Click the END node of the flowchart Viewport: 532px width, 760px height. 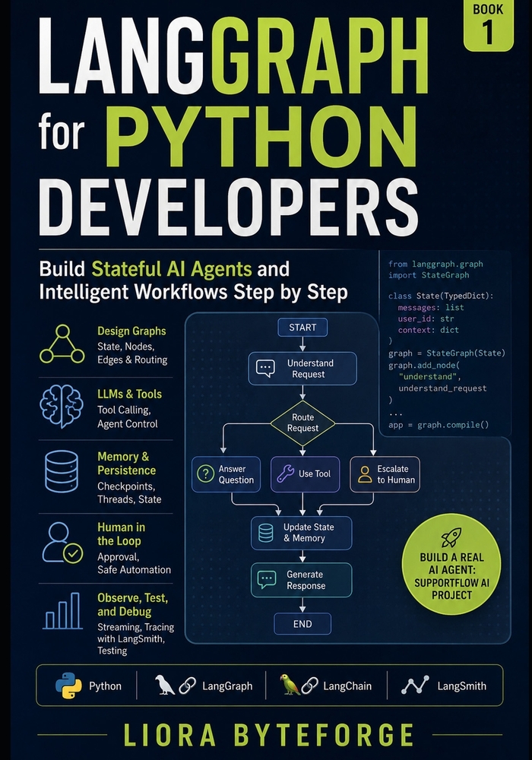coord(302,624)
